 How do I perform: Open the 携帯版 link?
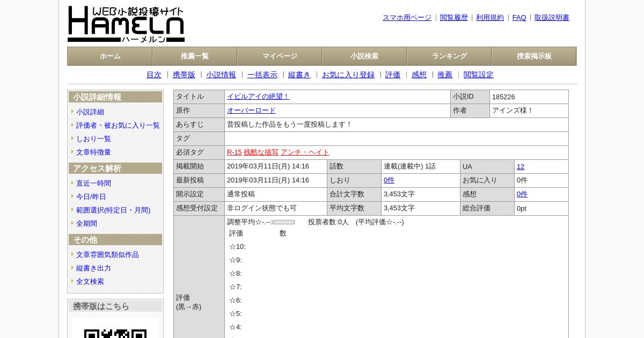(x=184, y=75)
